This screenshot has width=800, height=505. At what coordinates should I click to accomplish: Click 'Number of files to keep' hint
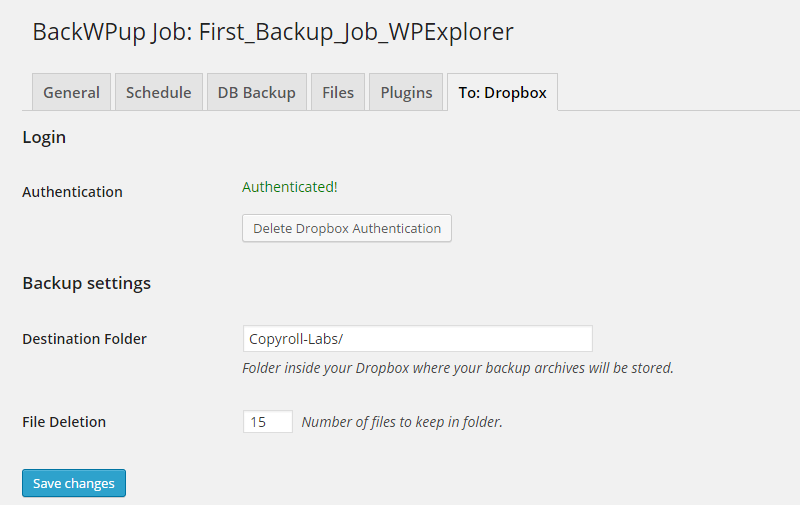[x=402, y=422]
